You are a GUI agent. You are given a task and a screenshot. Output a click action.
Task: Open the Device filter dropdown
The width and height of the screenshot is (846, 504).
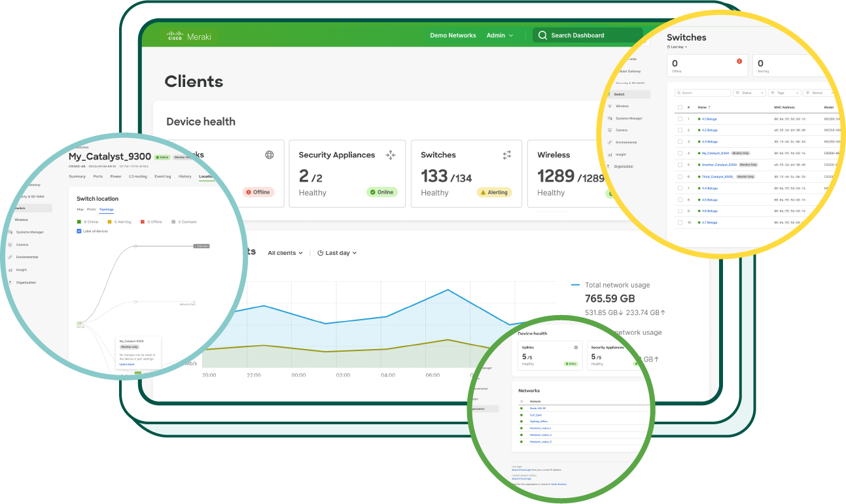(819, 93)
